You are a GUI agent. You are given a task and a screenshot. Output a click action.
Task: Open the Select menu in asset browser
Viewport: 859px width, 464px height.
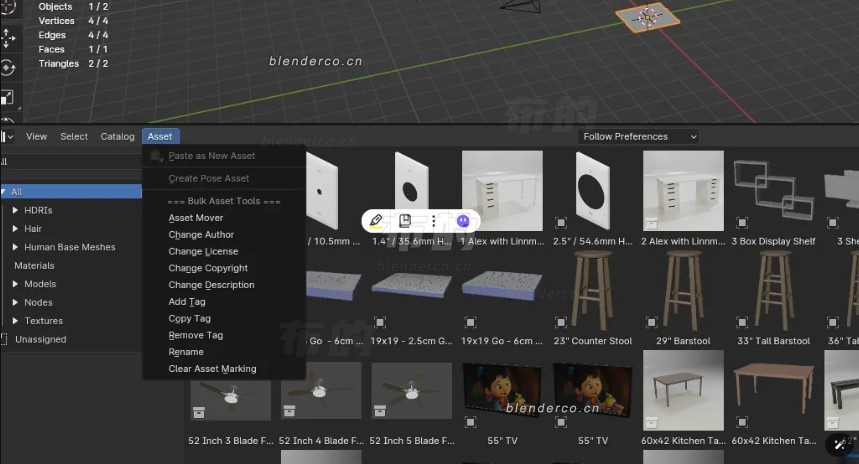click(74, 136)
